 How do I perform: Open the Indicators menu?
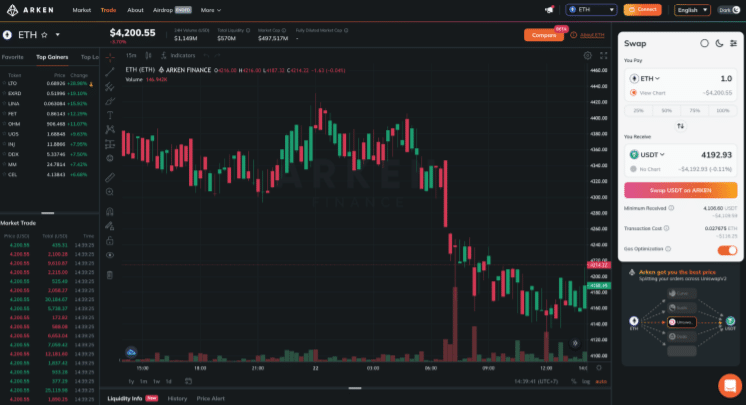point(178,56)
